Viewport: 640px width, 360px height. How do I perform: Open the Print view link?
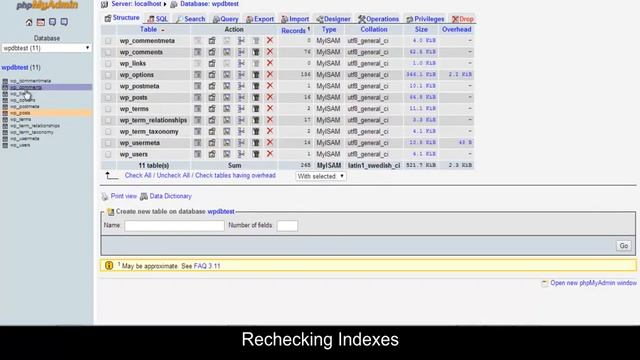pyautogui.click(x=124, y=196)
